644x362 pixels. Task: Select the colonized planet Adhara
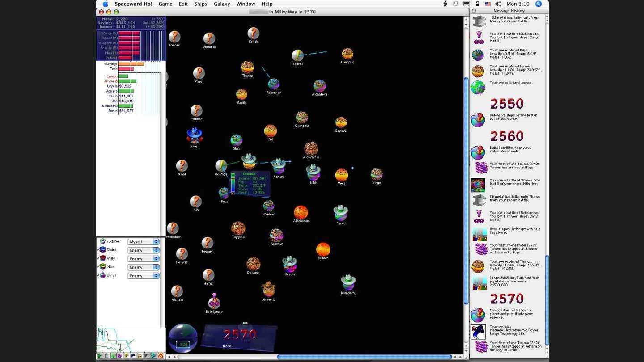[x=278, y=166]
